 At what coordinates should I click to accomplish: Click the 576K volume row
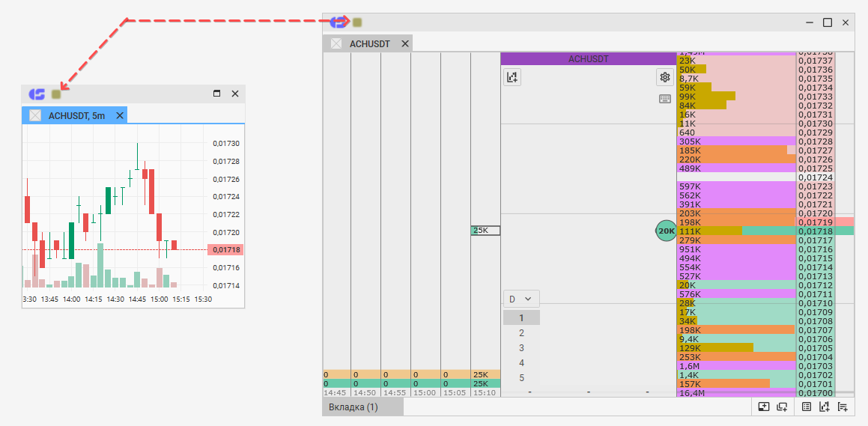pos(736,294)
